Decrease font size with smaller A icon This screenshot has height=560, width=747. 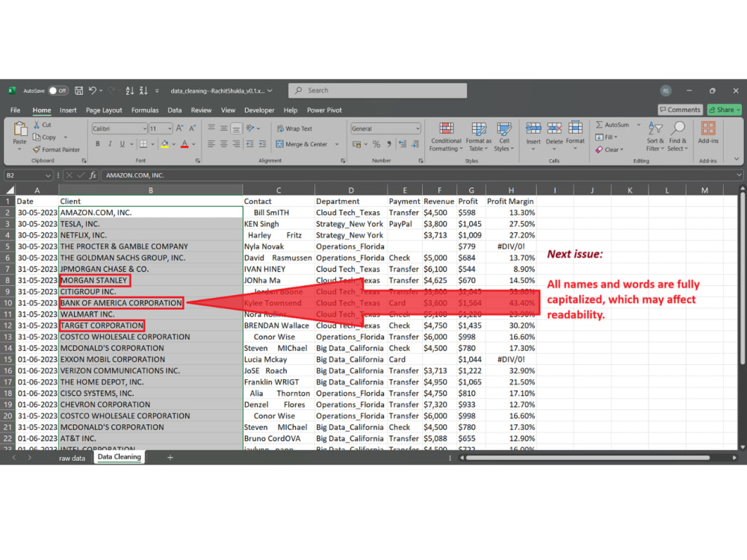[192, 128]
